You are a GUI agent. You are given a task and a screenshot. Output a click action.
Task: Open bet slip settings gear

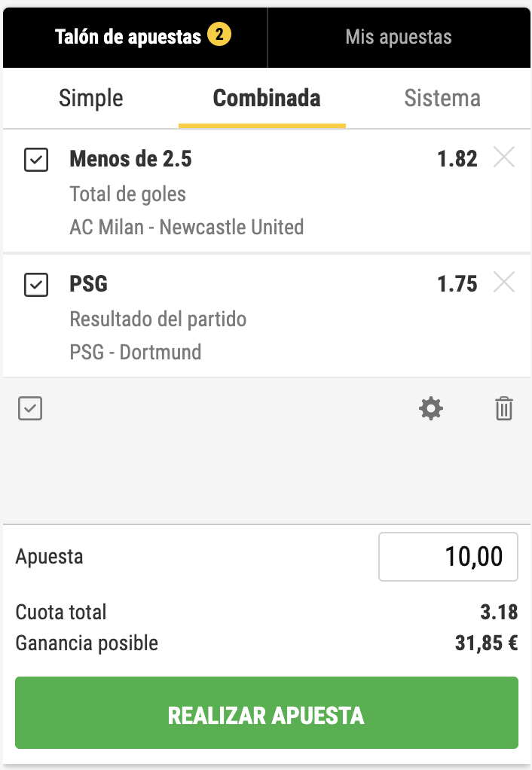[x=431, y=409]
